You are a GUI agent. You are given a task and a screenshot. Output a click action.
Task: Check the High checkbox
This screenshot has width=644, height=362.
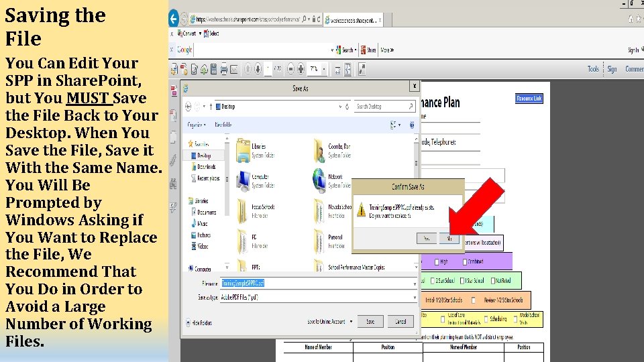pyautogui.click(x=437, y=262)
